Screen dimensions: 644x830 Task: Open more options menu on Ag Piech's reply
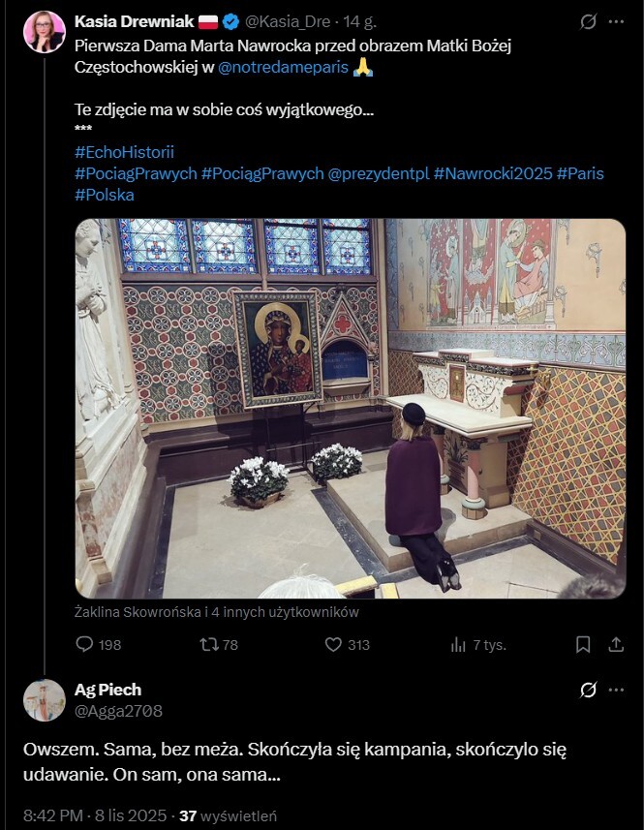[x=616, y=691]
